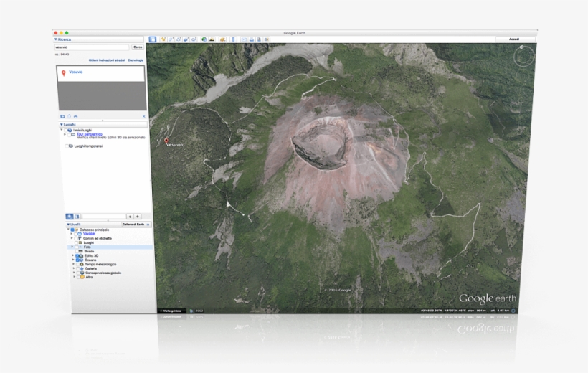588x373 pixels.
Task: Click the Accedi sign-in button
Action: [x=513, y=39]
